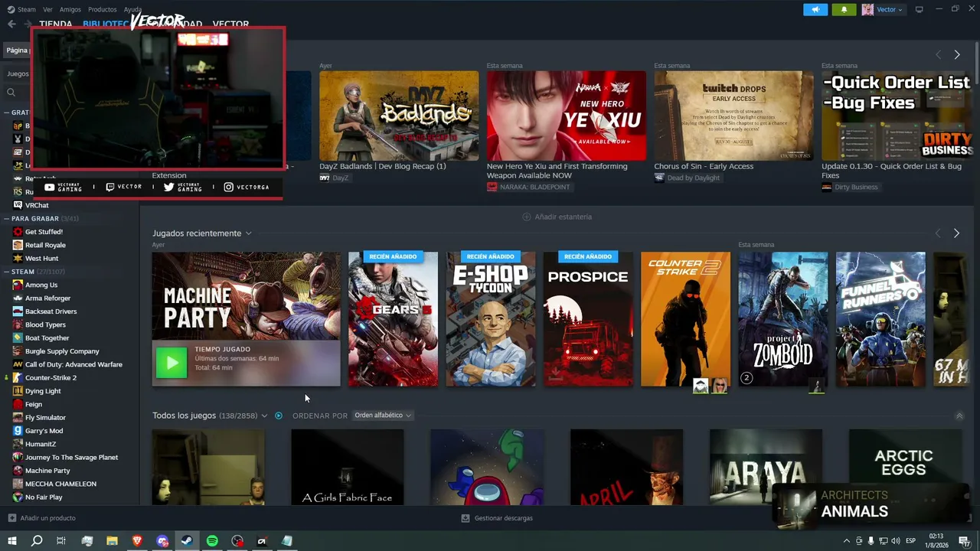Click the Get Stuffed! icon in sidebar

pyautogui.click(x=18, y=232)
